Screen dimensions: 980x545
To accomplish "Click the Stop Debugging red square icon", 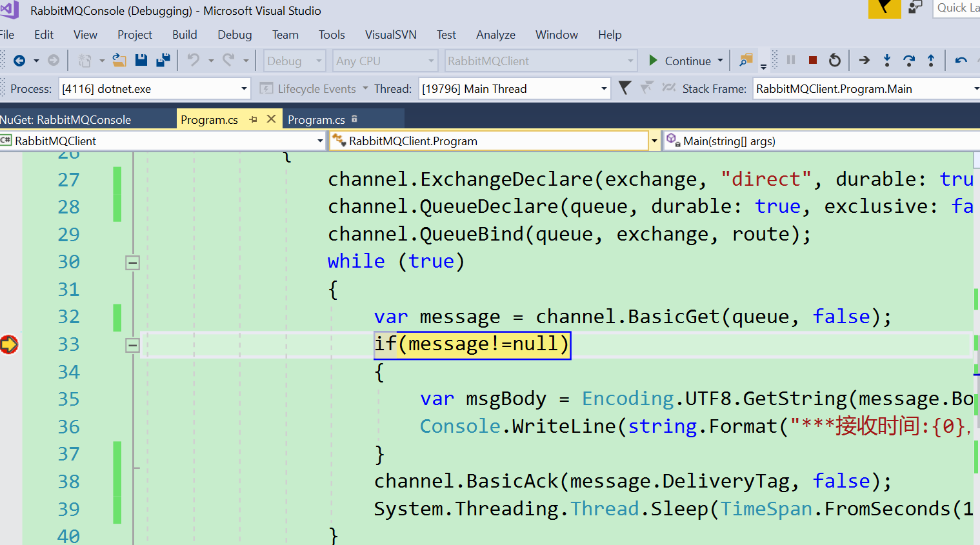I will pos(813,61).
